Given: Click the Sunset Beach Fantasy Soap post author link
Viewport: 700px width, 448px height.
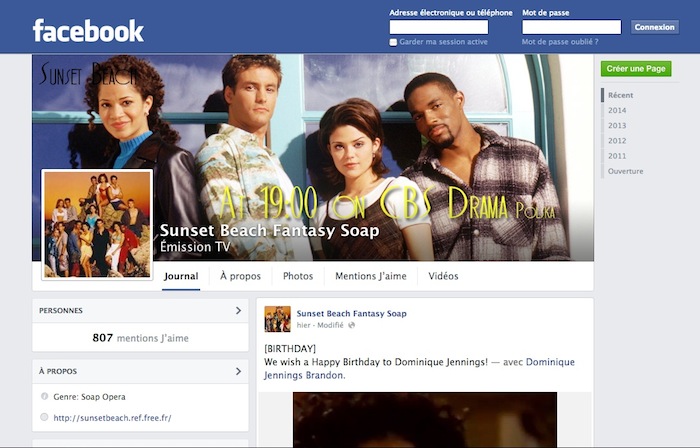Looking at the screenshot, I should click(x=351, y=314).
